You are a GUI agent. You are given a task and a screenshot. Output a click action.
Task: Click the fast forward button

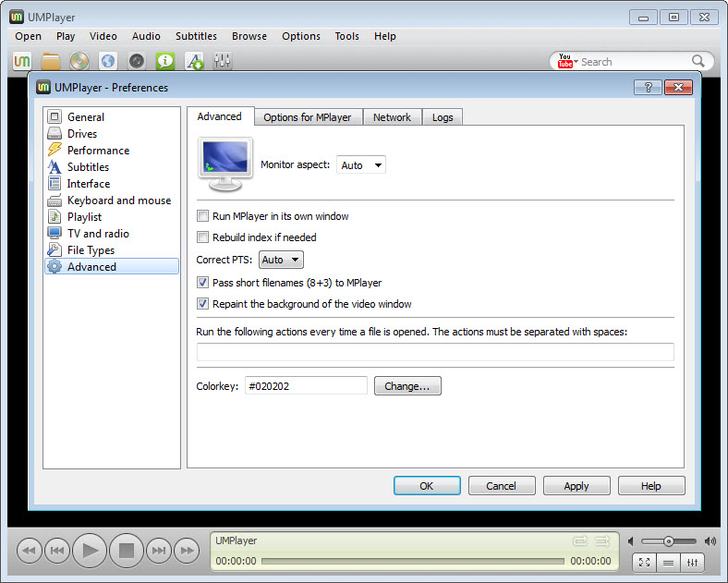point(187,551)
